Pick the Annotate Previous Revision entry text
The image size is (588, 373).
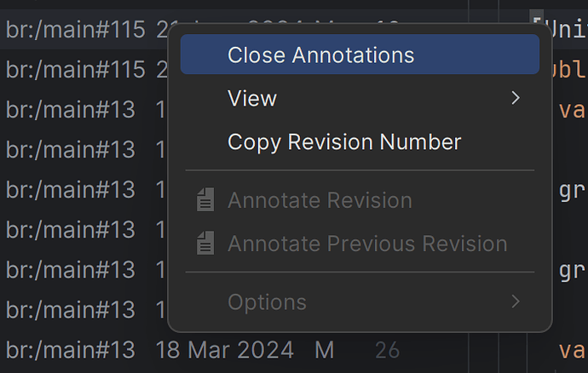click(x=367, y=244)
